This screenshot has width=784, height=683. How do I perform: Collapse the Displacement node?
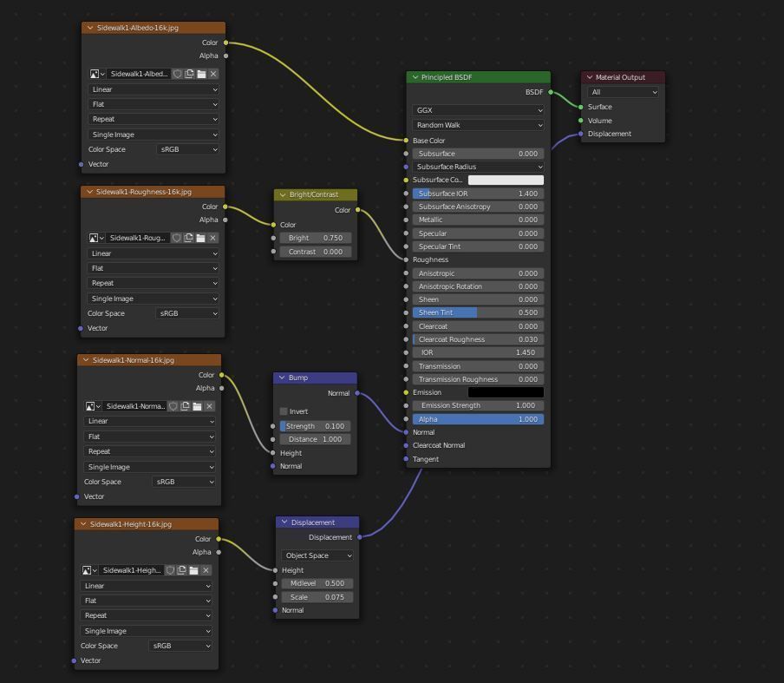(x=284, y=522)
